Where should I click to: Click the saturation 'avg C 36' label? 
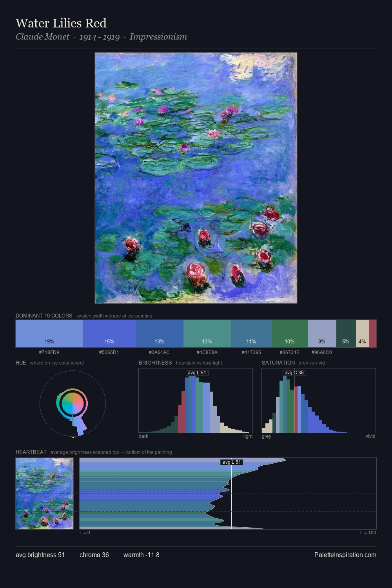pos(294,373)
